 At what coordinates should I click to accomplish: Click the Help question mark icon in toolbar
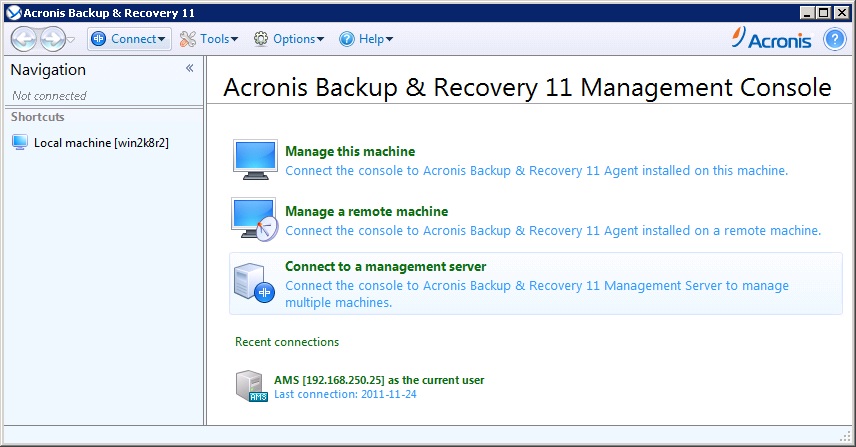click(347, 39)
